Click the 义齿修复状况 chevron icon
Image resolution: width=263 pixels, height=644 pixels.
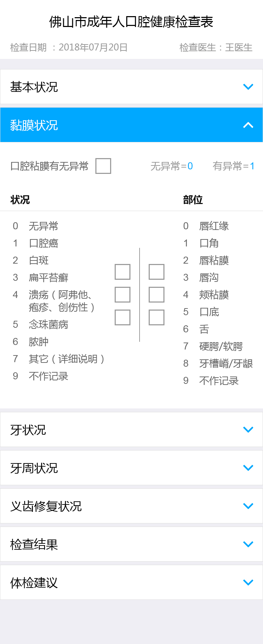click(248, 506)
